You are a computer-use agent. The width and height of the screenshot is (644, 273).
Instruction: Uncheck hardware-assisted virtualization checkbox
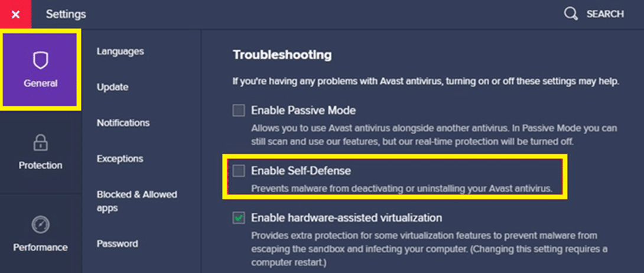239,218
